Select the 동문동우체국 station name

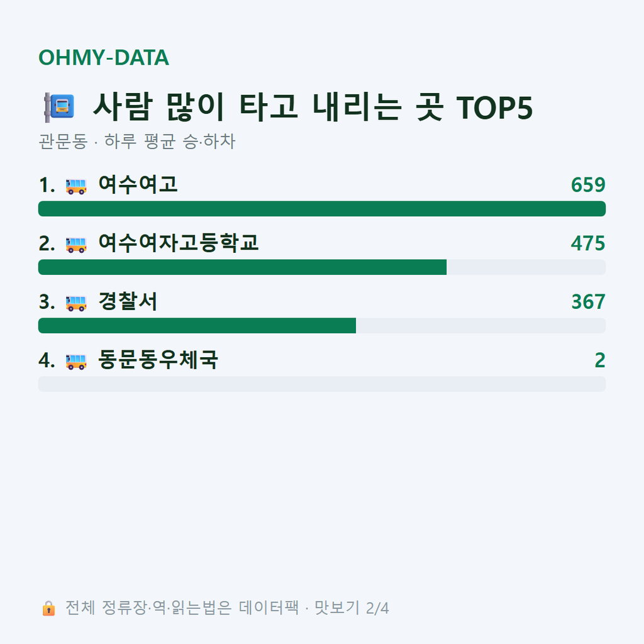click(158, 360)
